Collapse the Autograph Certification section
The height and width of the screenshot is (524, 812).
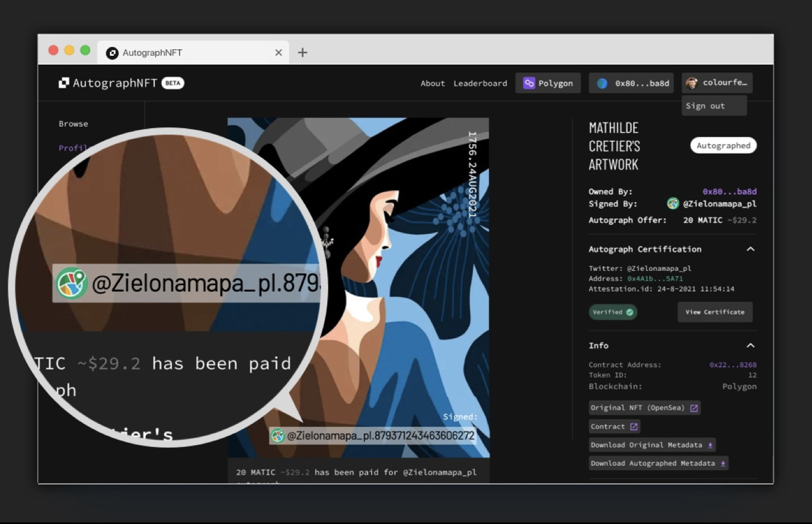point(750,250)
